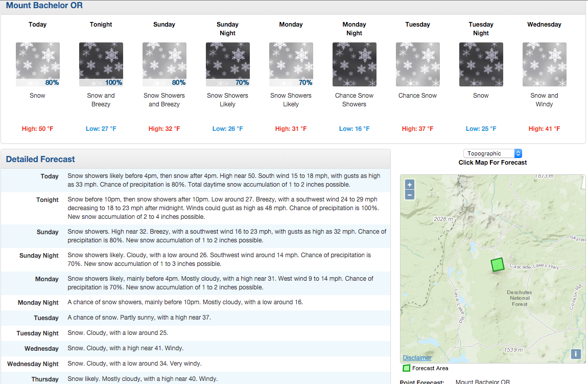The width and height of the screenshot is (588, 384).
Task: Click the Mount Bachelor OR heading
Action: point(44,5)
